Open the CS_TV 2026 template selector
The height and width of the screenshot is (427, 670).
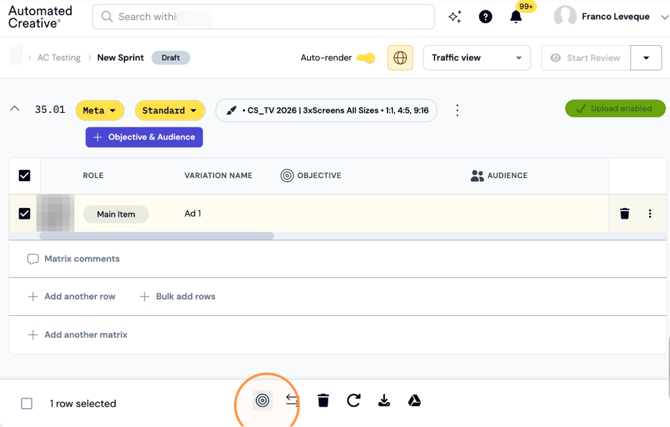[x=326, y=111]
